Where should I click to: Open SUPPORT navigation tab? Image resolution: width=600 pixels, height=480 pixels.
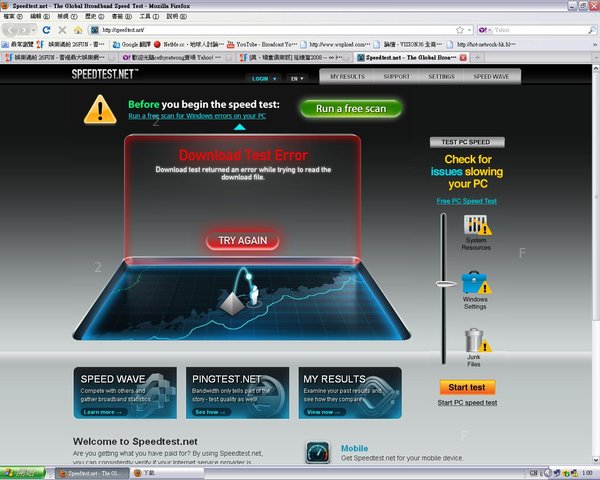397,77
